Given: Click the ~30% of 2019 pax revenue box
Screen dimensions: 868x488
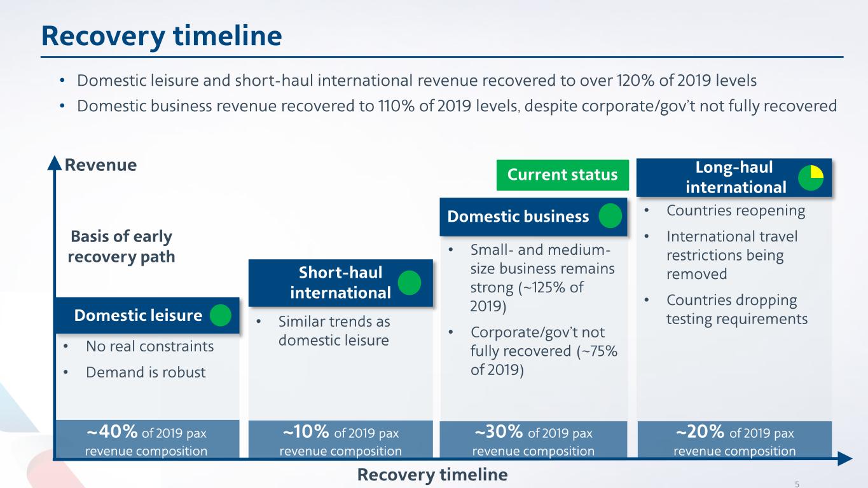Looking at the screenshot, I should coord(533,440).
